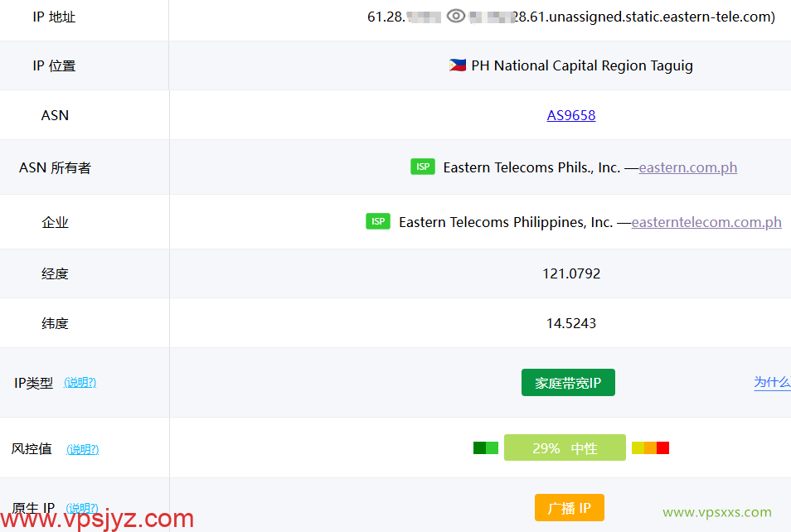
Task: Click the IP 位置 row label
Action: click(54, 66)
